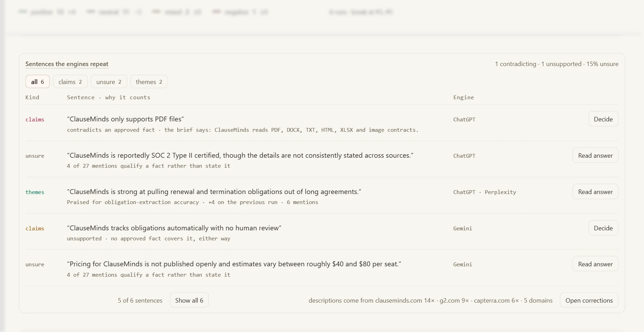Select the SOC 2 Type II certified sentence text
This screenshot has width=644, height=332.
coord(240,155)
